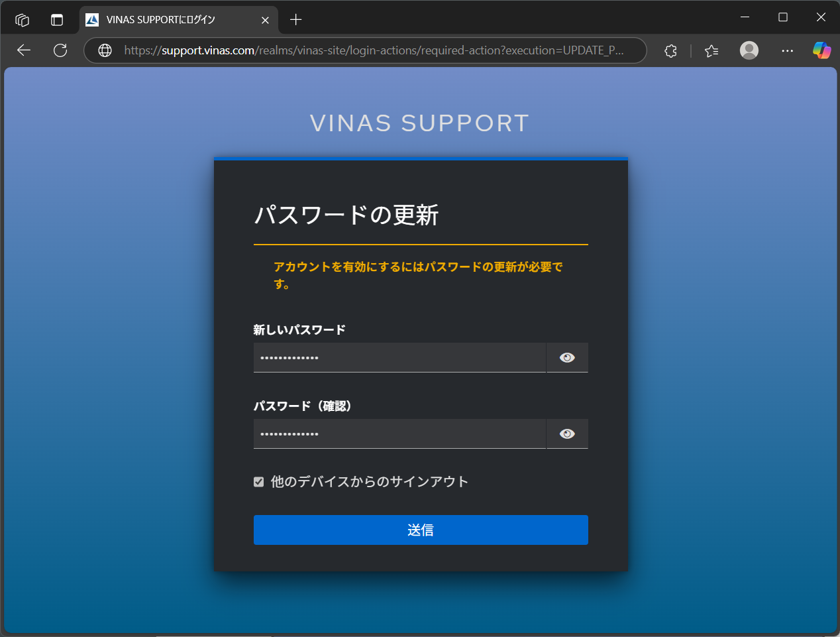
Task: Open the Settings and more ellipsis menu
Action: [787, 50]
